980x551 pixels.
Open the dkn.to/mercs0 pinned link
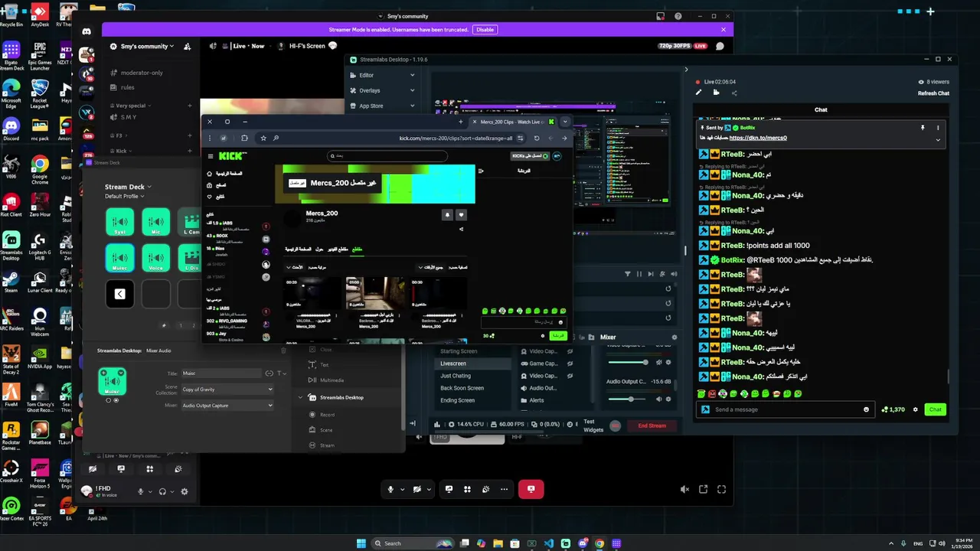(x=758, y=138)
